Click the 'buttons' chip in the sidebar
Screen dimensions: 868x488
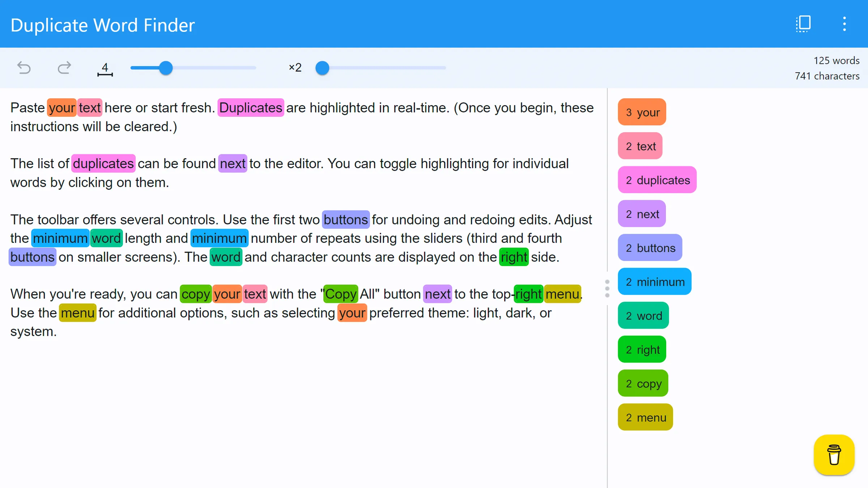pyautogui.click(x=650, y=248)
